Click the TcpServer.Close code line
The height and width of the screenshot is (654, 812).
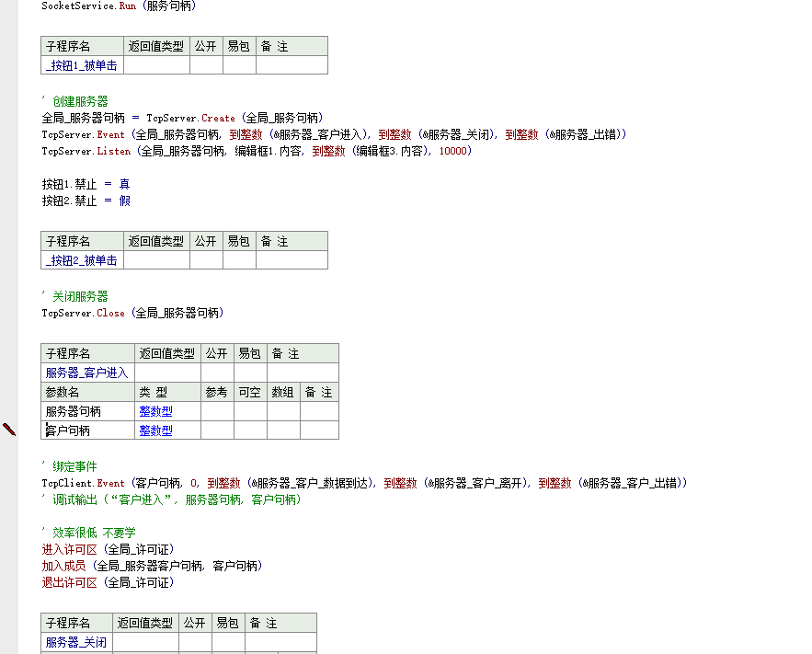click(x=132, y=314)
